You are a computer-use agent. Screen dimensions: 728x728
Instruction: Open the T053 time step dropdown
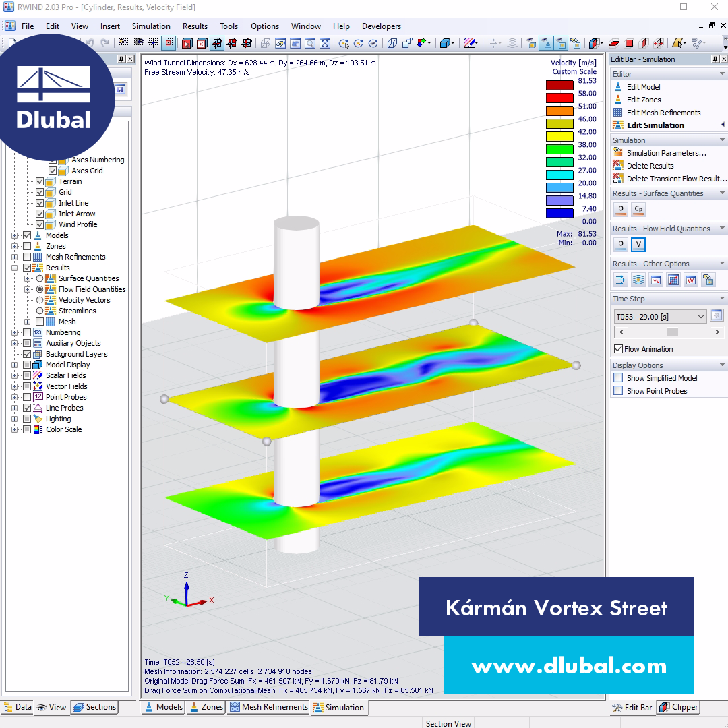[659, 315]
